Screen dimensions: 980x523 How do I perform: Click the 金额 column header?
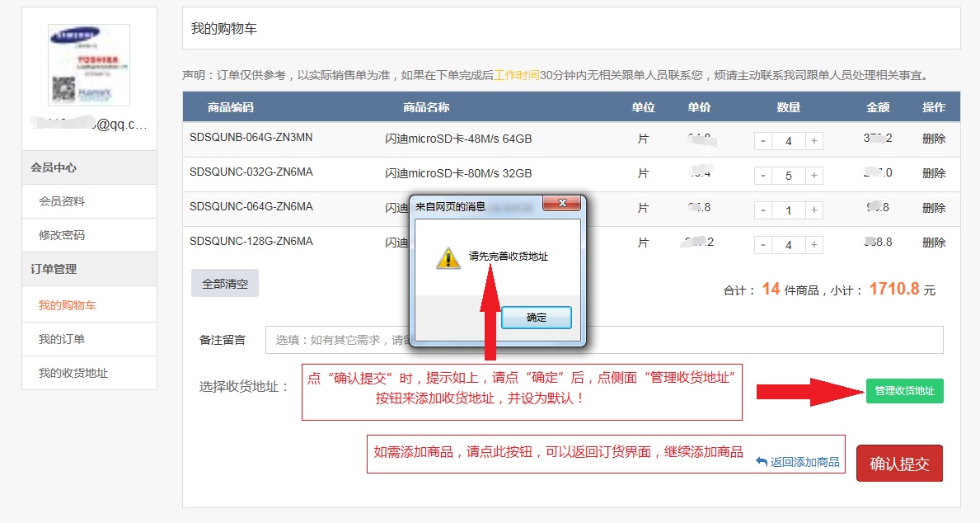(x=878, y=107)
